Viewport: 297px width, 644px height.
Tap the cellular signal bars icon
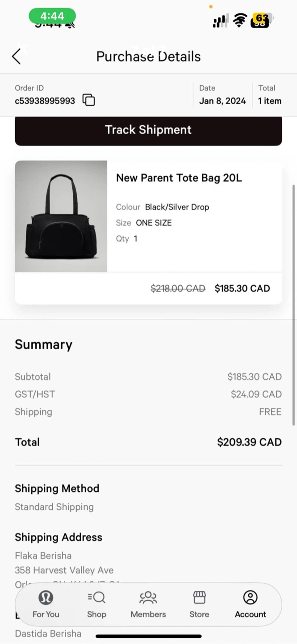220,21
